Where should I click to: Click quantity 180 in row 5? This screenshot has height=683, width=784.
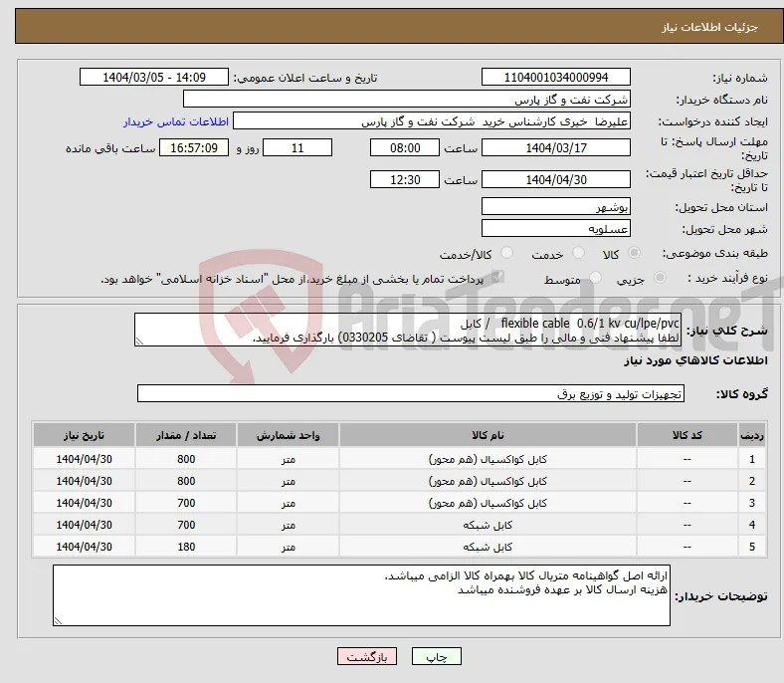pyautogui.click(x=186, y=547)
